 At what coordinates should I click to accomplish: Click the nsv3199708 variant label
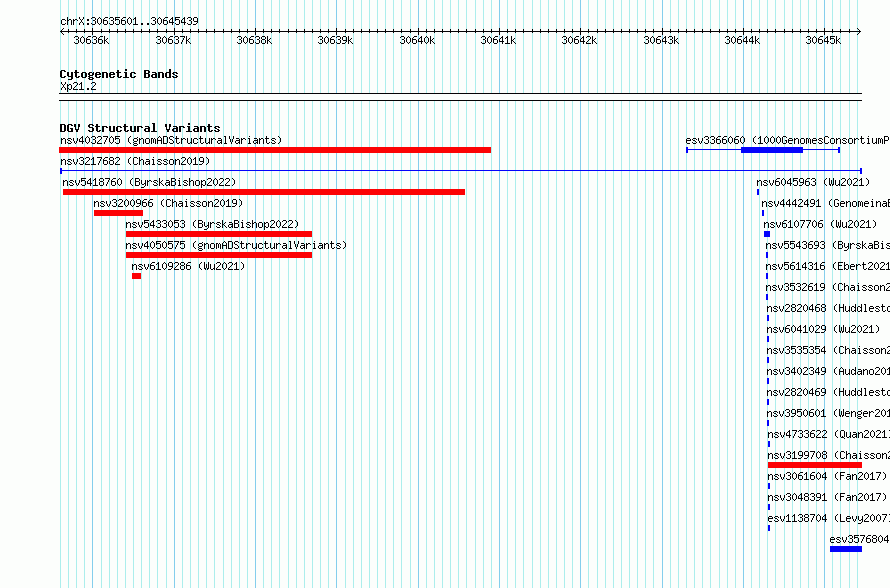(x=829, y=455)
